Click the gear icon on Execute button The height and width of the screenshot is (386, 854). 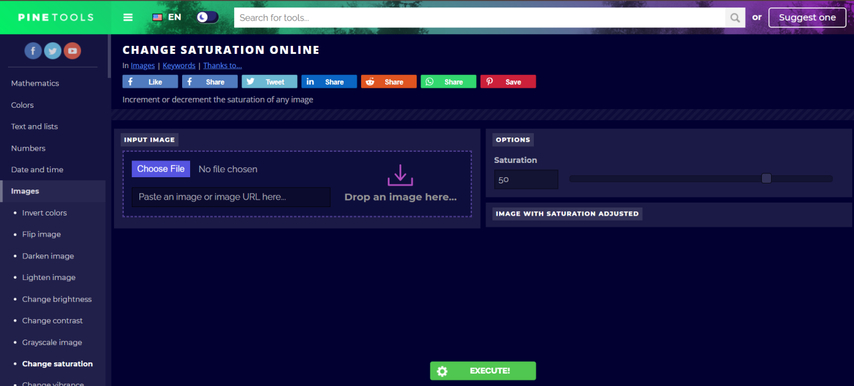[x=442, y=371]
